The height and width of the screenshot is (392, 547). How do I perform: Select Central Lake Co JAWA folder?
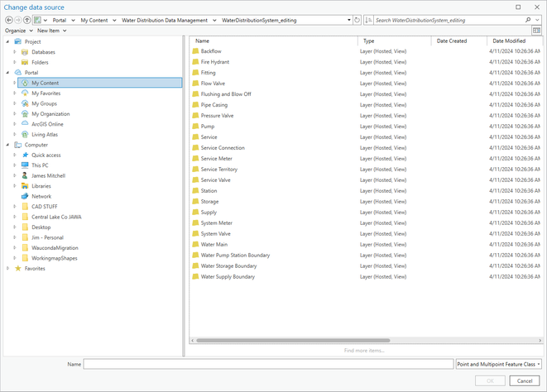pyautogui.click(x=56, y=217)
